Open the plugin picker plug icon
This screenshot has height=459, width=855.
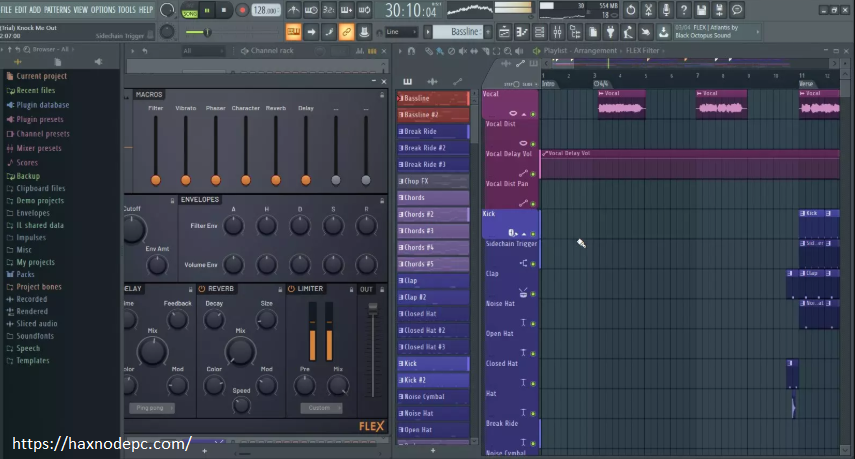click(610, 32)
